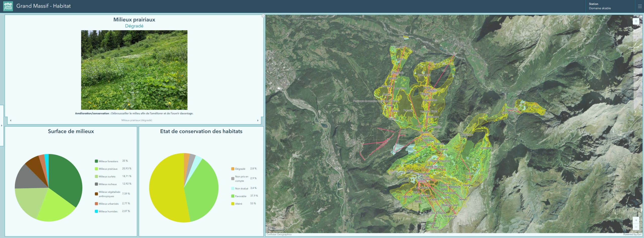Click Jampark label on map
The width and height of the screenshot is (644, 238).
click(x=407, y=197)
